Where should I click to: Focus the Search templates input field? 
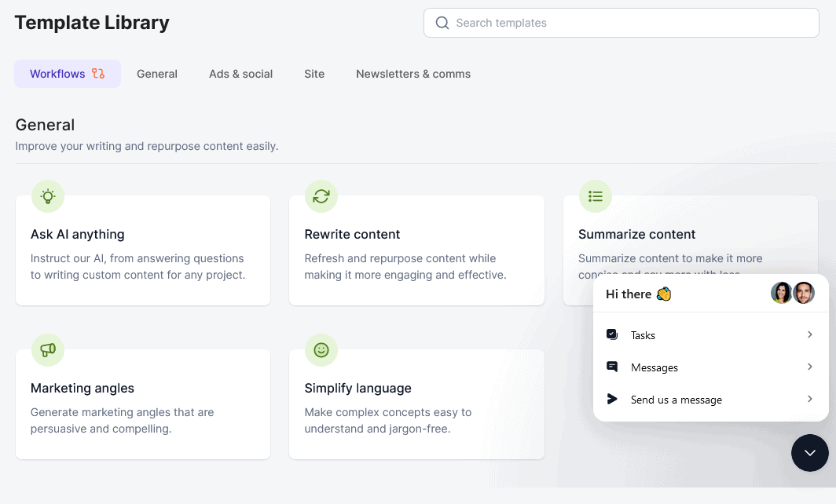[x=629, y=23]
